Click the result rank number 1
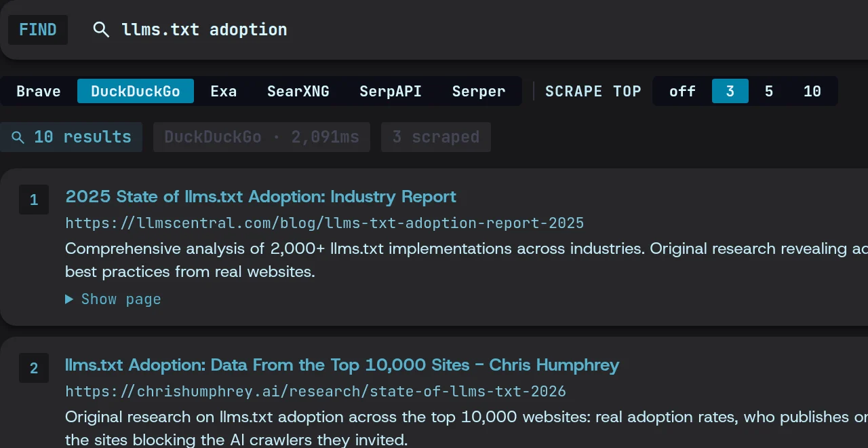Screen dimensions: 868x448 [x=34, y=200]
